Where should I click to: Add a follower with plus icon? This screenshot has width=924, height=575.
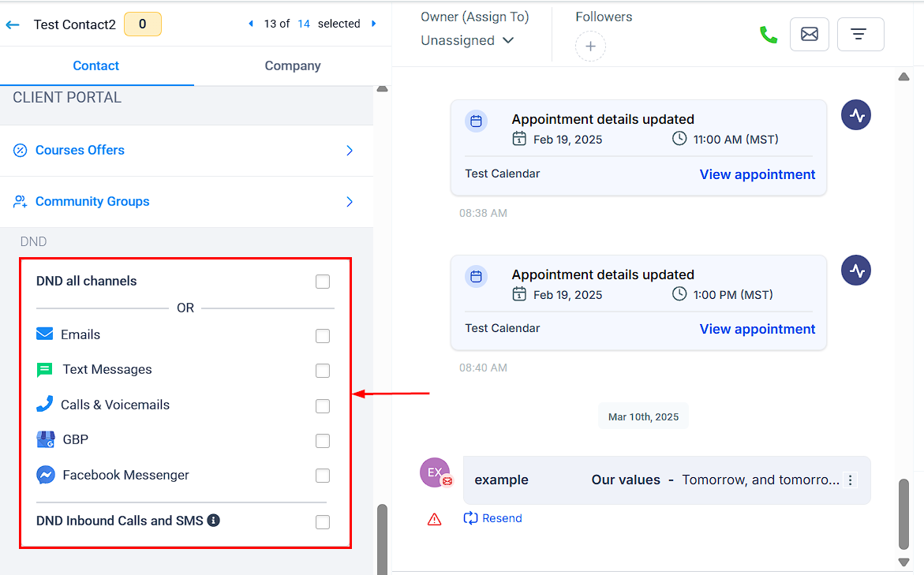590,47
